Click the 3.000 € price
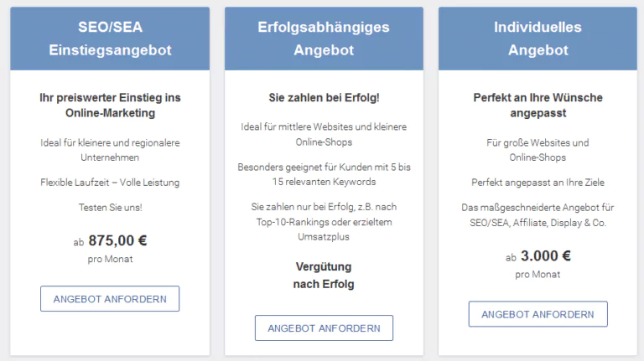 point(545,256)
